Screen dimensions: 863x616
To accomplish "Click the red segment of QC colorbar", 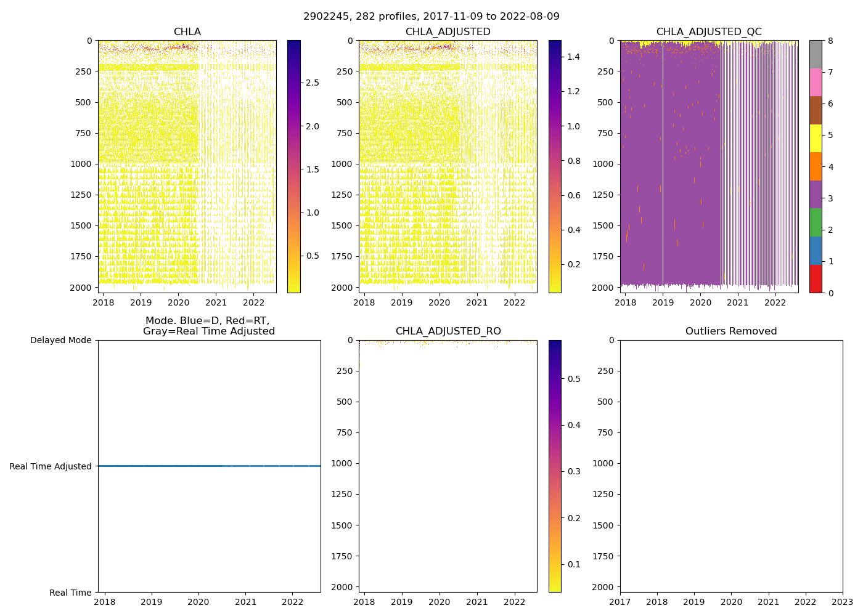I will pyautogui.click(x=816, y=278).
